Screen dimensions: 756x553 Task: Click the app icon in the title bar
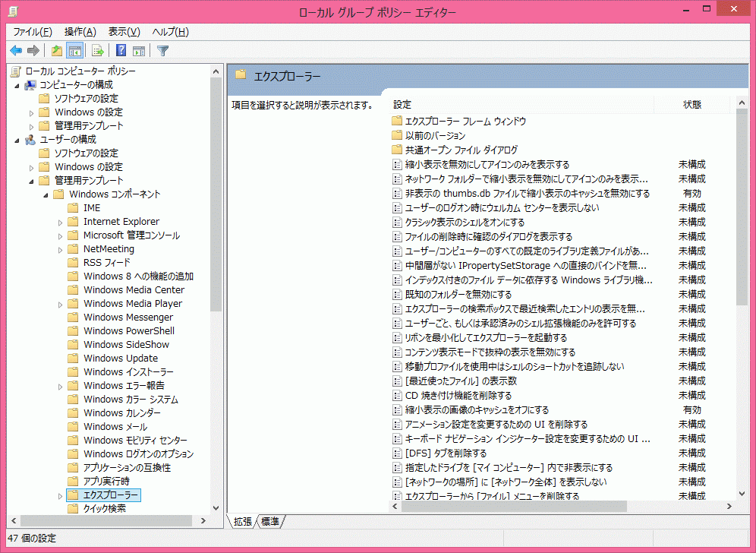coord(13,11)
